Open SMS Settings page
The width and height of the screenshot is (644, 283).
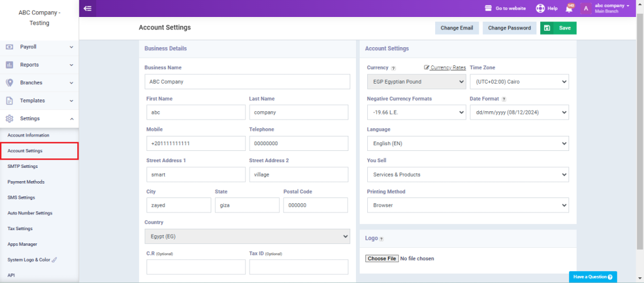[x=21, y=197]
